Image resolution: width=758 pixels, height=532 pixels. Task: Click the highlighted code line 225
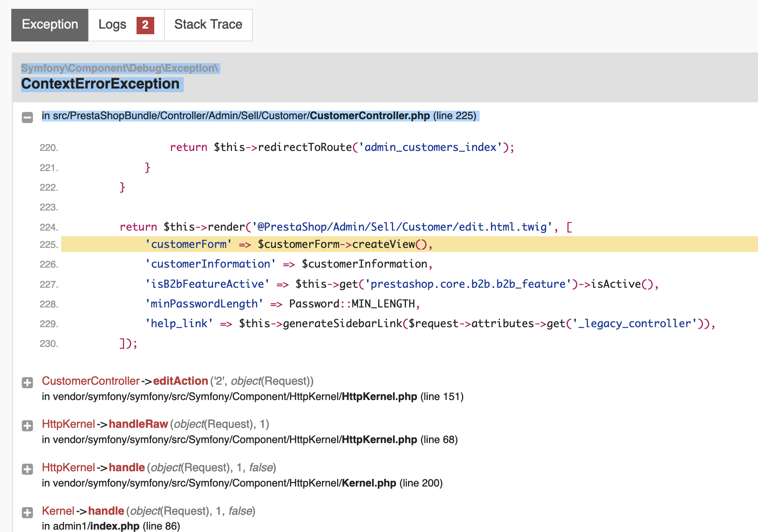click(x=288, y=244)
